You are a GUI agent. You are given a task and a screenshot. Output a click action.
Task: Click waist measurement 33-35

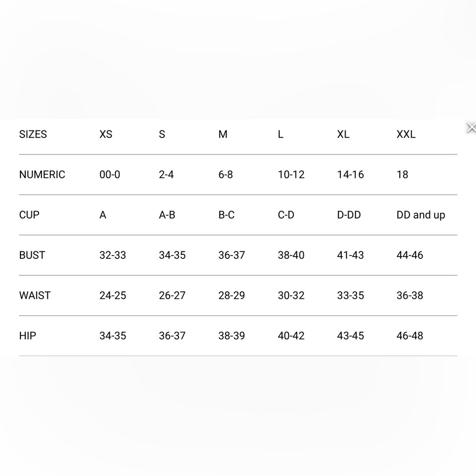[x=350, y=296]
